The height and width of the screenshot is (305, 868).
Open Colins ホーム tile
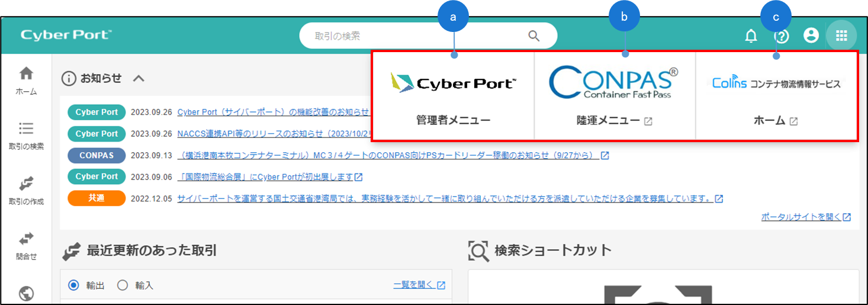(776, 96)
